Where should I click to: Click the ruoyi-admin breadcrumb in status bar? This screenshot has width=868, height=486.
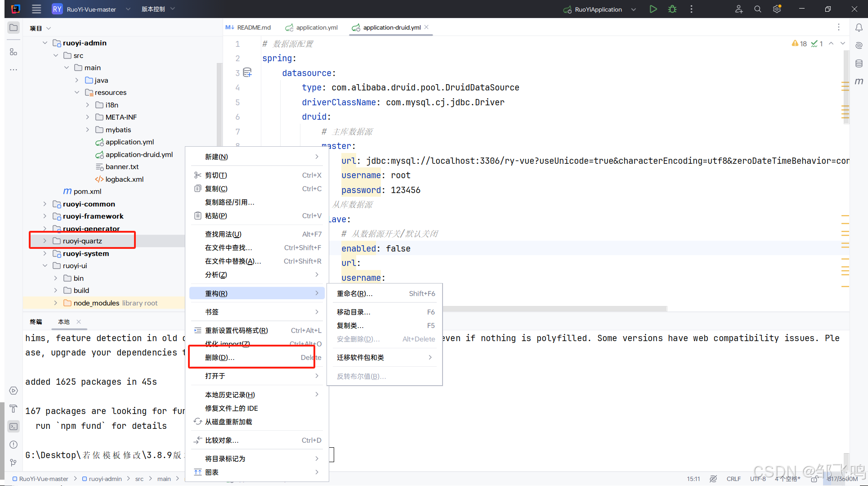pos(102,479)
